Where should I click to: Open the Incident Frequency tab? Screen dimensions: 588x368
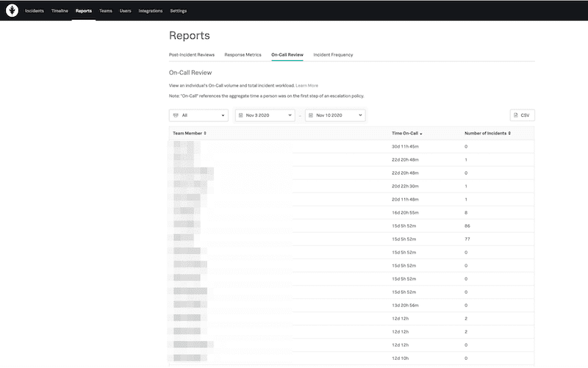click(x=333, y=54)
